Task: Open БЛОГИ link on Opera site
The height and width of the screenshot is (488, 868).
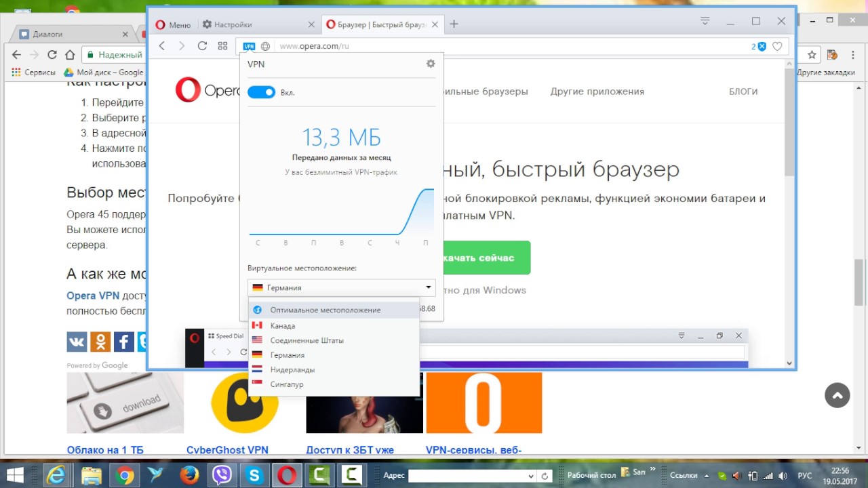Action: pos(743,91)
